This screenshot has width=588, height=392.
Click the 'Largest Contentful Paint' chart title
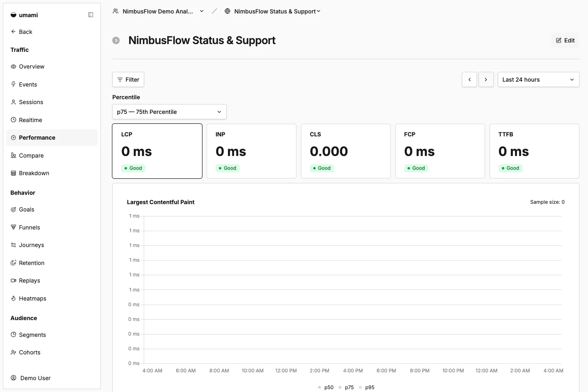(160, 202)
